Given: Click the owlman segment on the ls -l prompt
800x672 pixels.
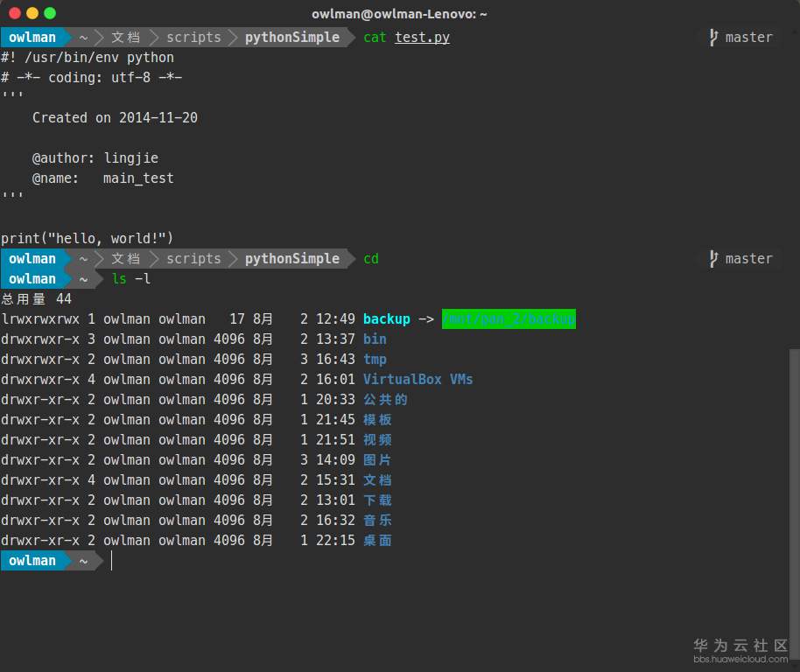Looking at the screenshot, I should point(32,279).
